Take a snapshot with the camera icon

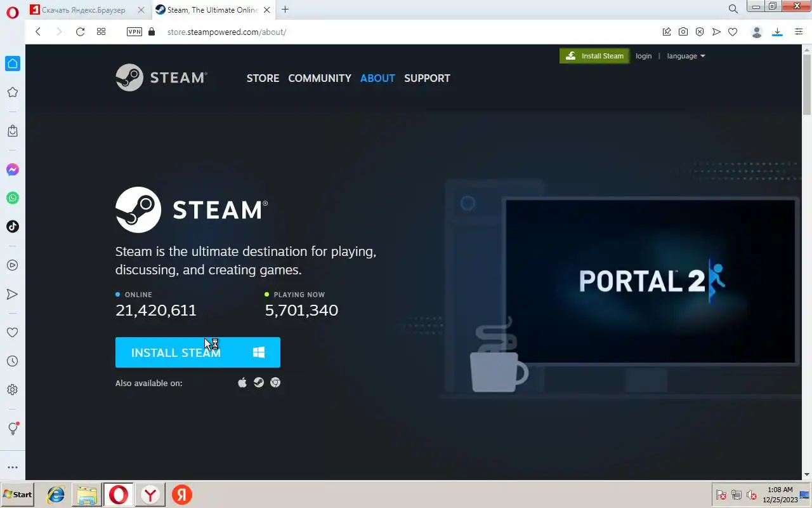click(x=683, y=32)
